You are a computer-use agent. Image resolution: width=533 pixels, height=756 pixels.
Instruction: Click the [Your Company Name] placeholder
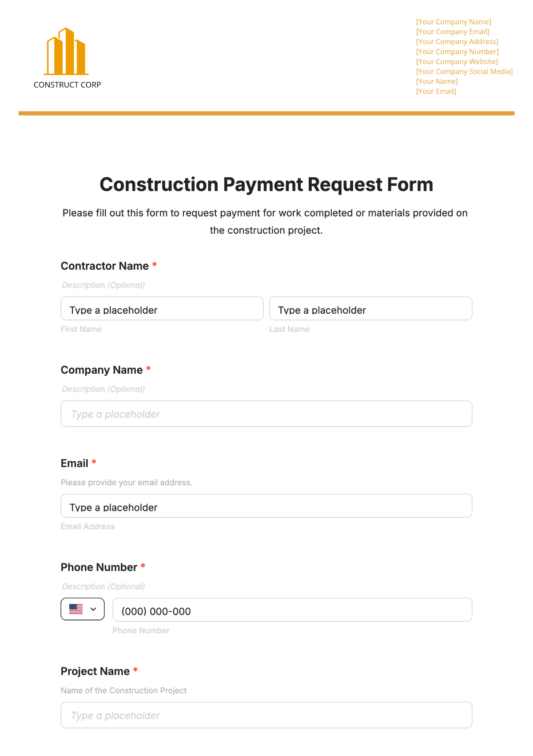(x=453, y=22)
